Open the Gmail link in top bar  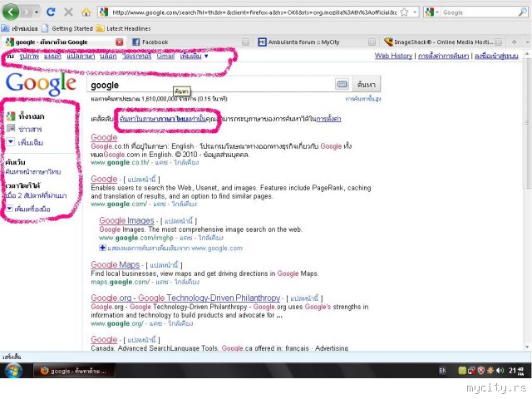pyautogui.click(x=165, y=56)
